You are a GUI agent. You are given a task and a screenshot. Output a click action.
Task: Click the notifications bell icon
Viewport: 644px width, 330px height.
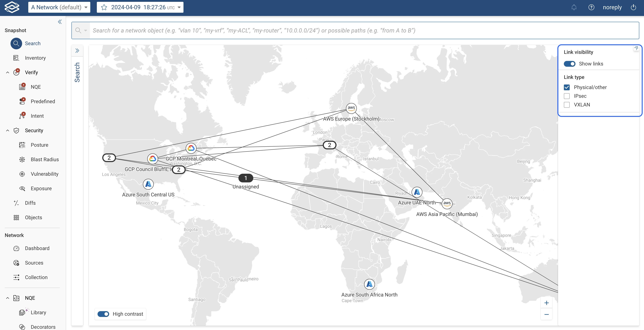click(574, 7)
